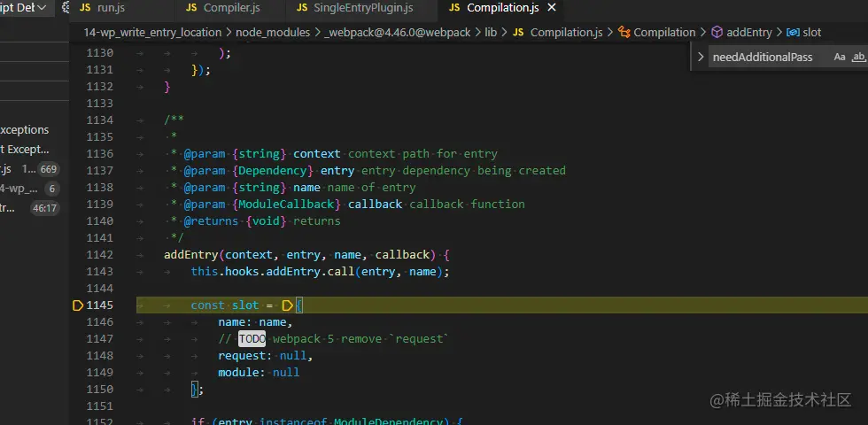Click the lib breadcrumb
The width and height of the screenshot is (868, 425).
491,32
